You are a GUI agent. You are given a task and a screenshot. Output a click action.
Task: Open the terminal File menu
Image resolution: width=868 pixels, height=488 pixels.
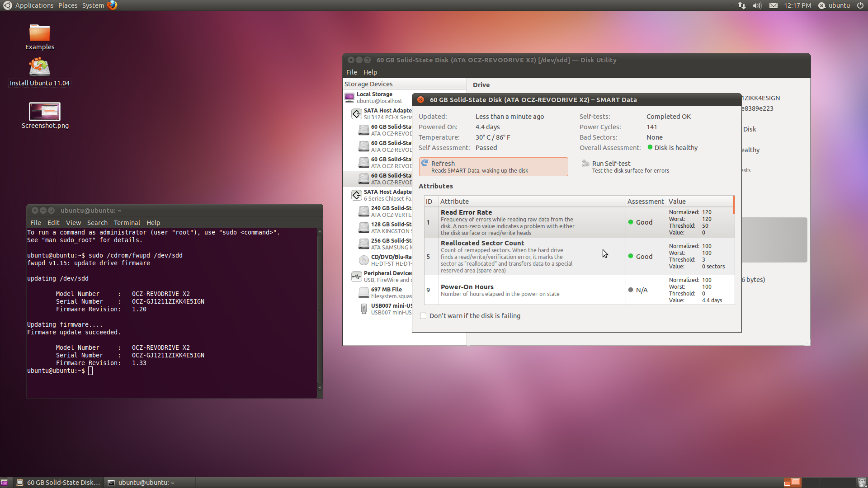tap(35, 223)
